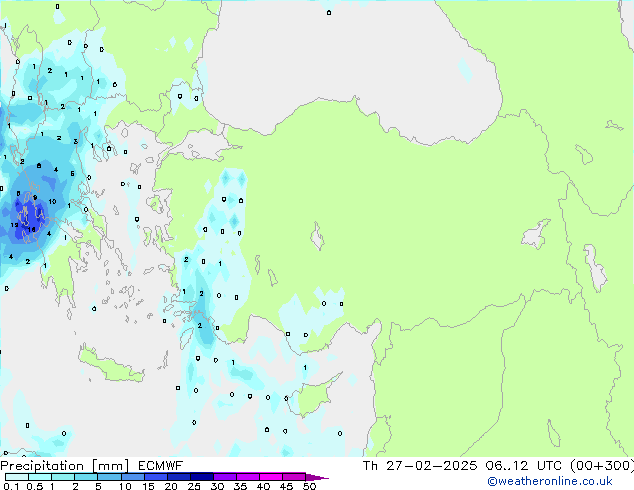Select the 25–30 mm navy legend swatch
Image resolution: width=634 pixels, height=490 pixels.
click(x=202, y=477)
